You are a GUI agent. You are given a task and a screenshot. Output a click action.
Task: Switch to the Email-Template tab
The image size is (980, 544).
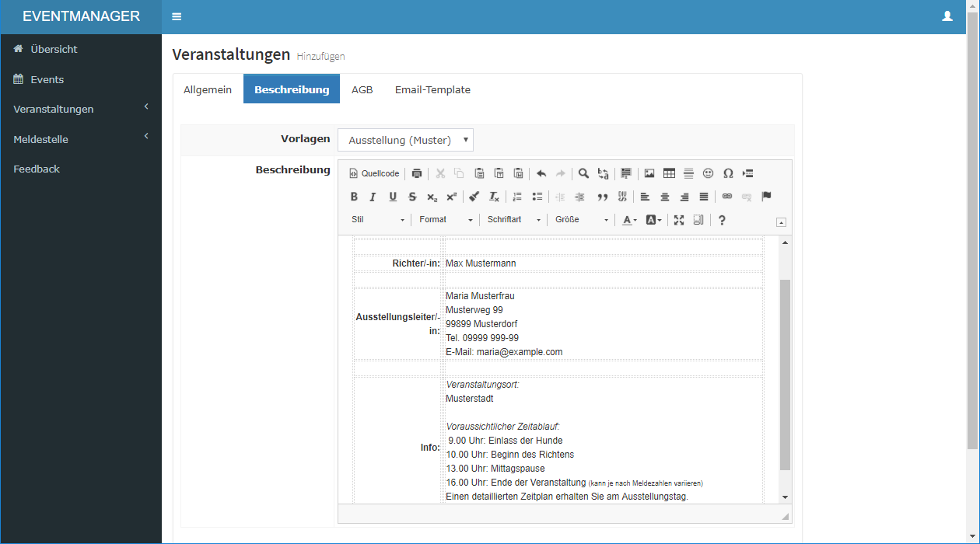coord(432,89)
